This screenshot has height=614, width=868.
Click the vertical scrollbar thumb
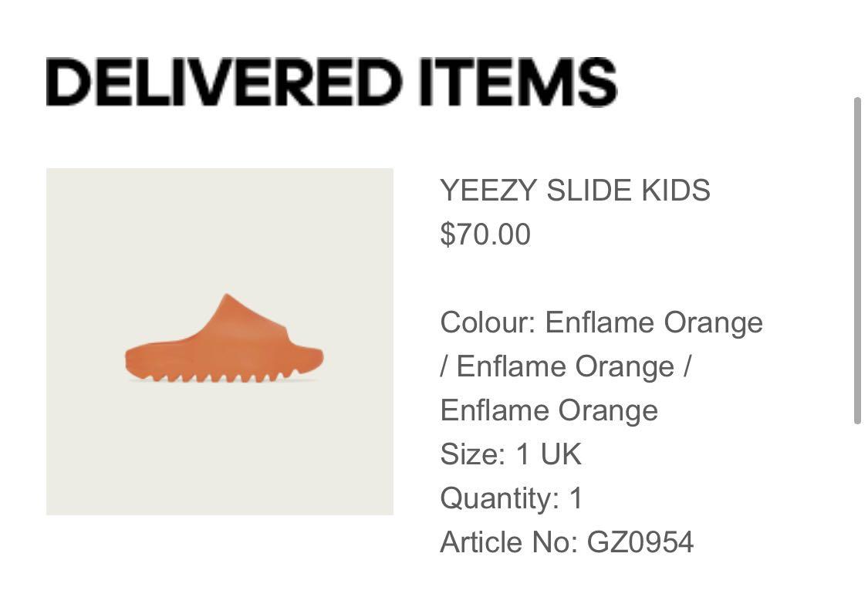(x=857, y=261)
